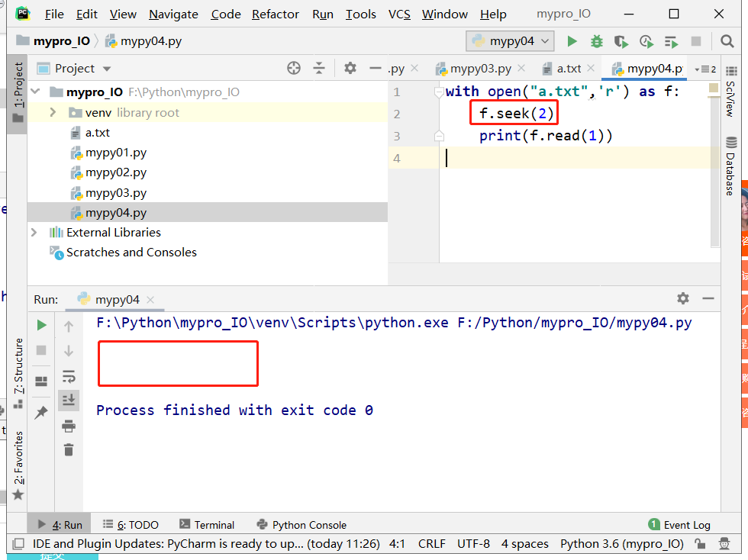Click the fold end marker on line 3

click(x=440, y=137)
